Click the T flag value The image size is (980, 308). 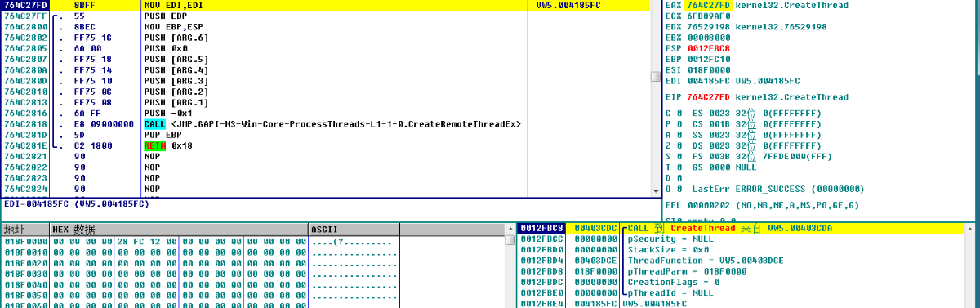[679, 167]
